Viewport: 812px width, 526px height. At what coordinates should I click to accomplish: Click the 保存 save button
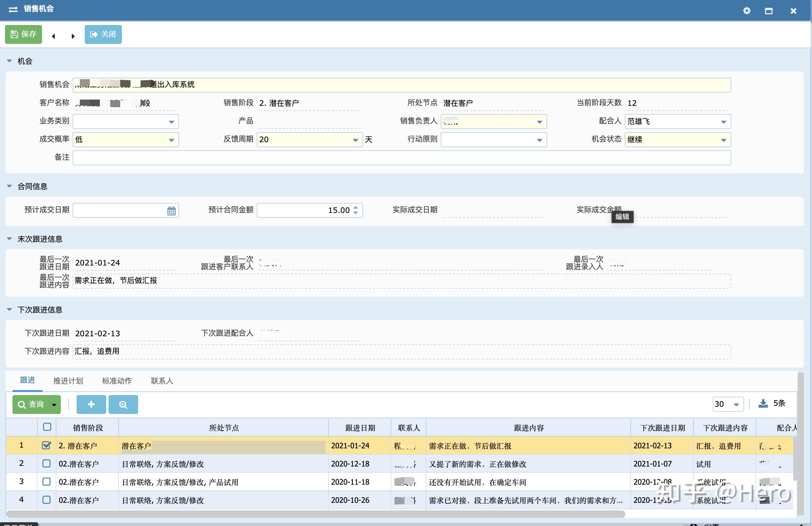(x=23, y=34)
